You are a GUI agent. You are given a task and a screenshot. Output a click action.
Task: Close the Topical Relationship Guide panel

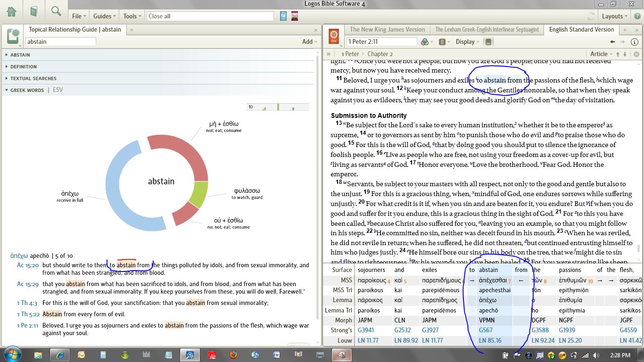[x=316, y=30]
